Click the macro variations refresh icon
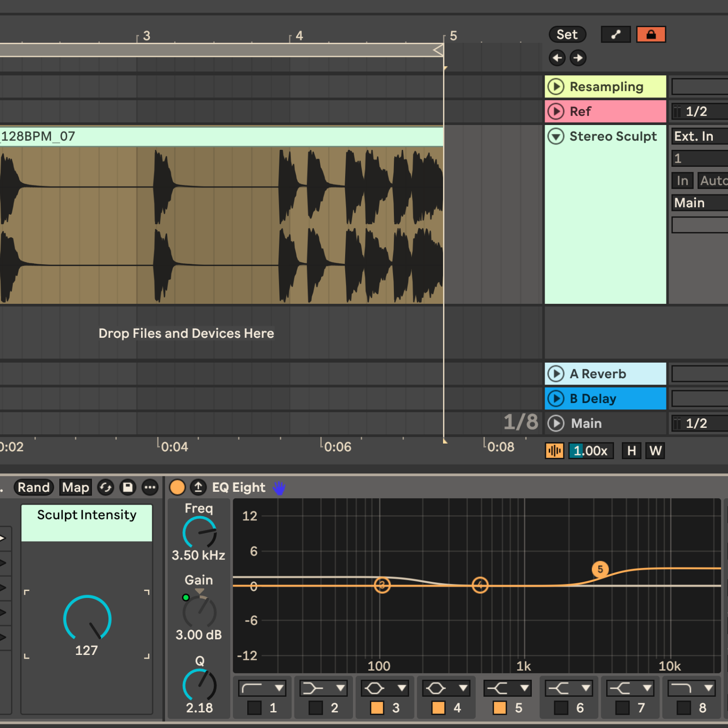The image size is (728, 728). tap(106, 487)
